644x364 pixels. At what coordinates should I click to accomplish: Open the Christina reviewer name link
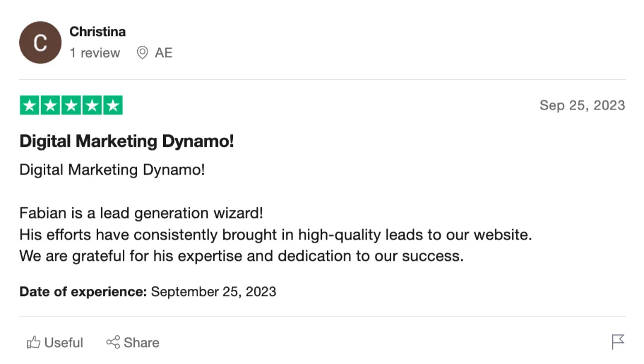(98, 31)
